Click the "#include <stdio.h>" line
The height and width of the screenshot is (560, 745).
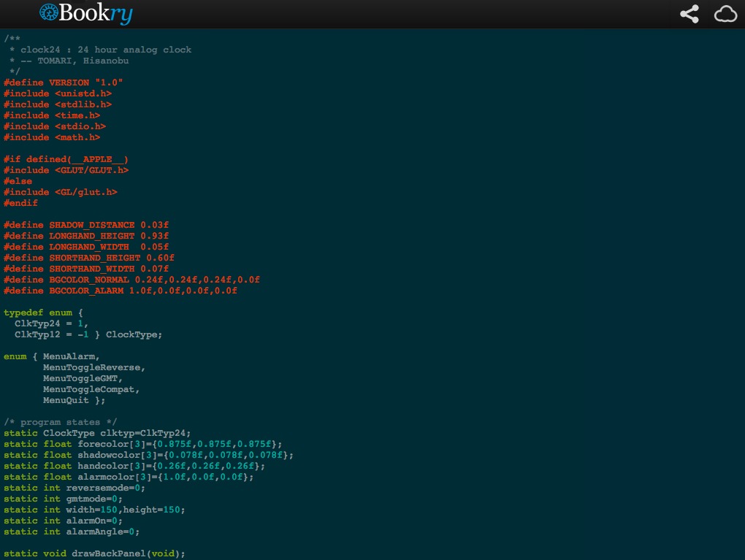[x=55, y=126]
